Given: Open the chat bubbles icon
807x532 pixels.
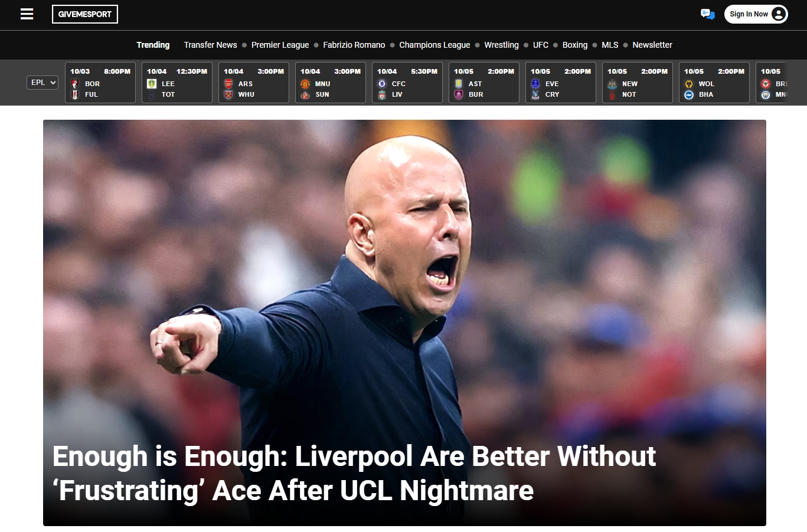Looking at the screenshot, I should [x=707, y=14].
